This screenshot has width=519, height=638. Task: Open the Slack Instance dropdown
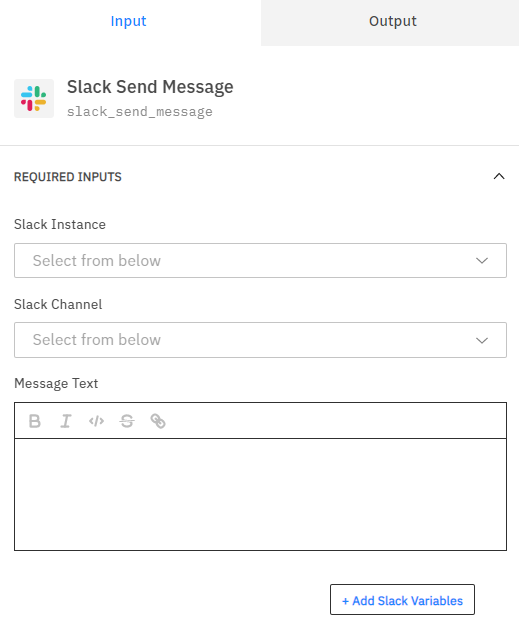pos(260,260)
